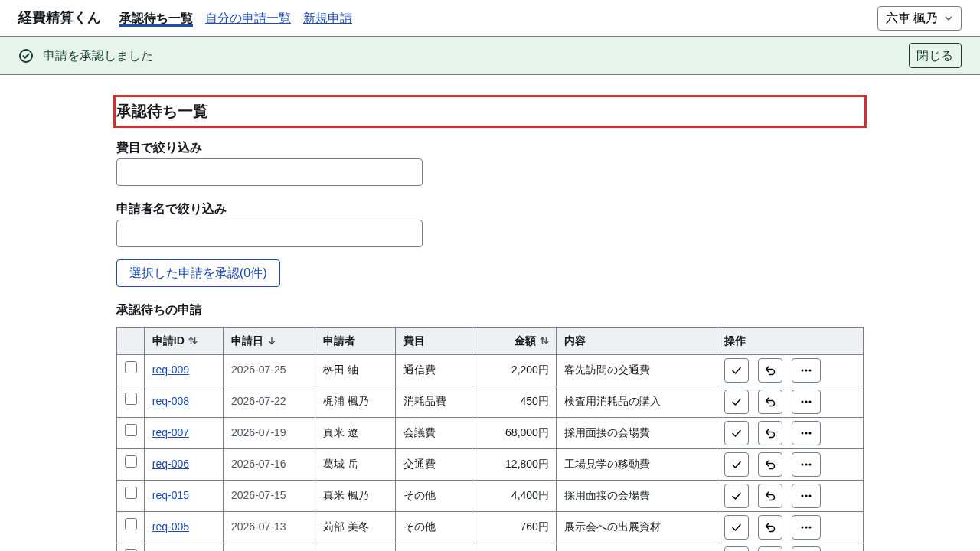
Task: Select the checkbox for req-006
Action: [x=131, y=461]
